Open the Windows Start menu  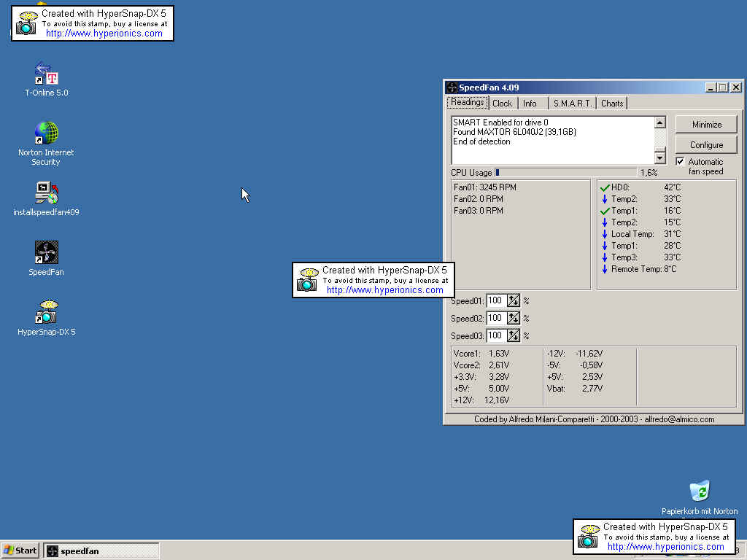[20, 551]
